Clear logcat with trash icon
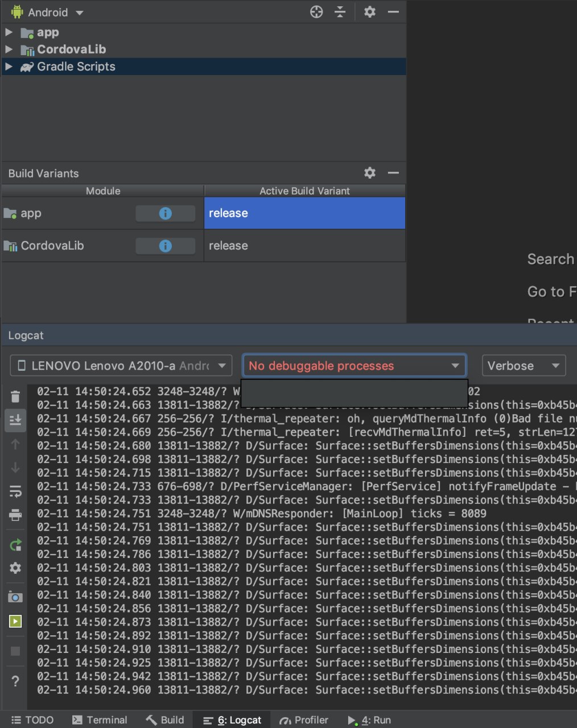This screenshot has height=728, width=577. click(15, 396)
